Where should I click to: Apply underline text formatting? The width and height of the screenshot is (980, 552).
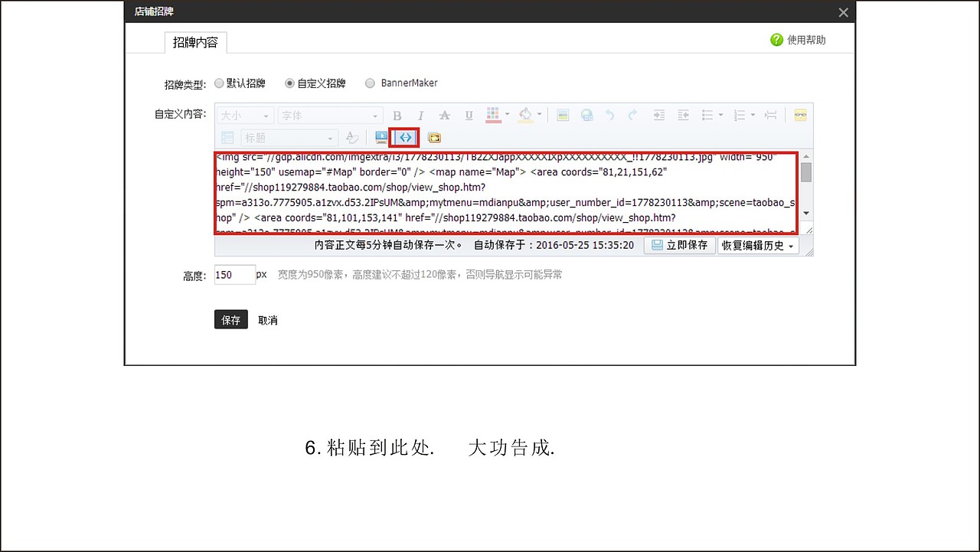coord(469,116)
